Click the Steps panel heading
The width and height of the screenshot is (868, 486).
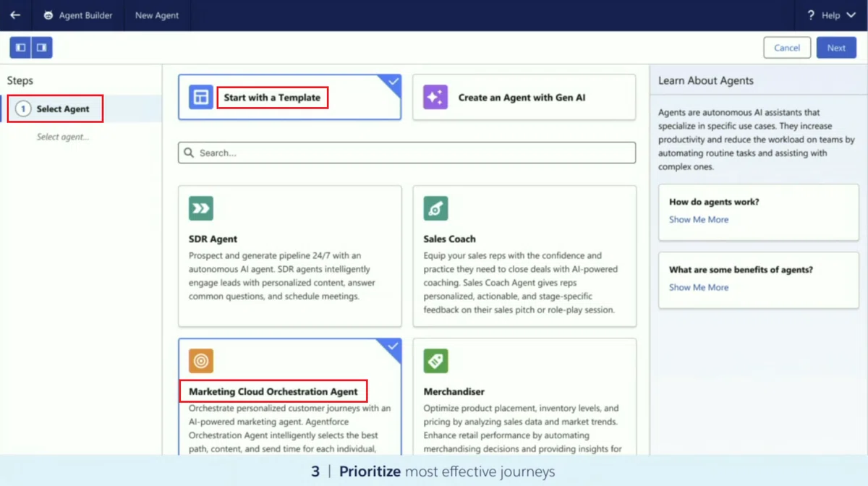coord(20,81)
